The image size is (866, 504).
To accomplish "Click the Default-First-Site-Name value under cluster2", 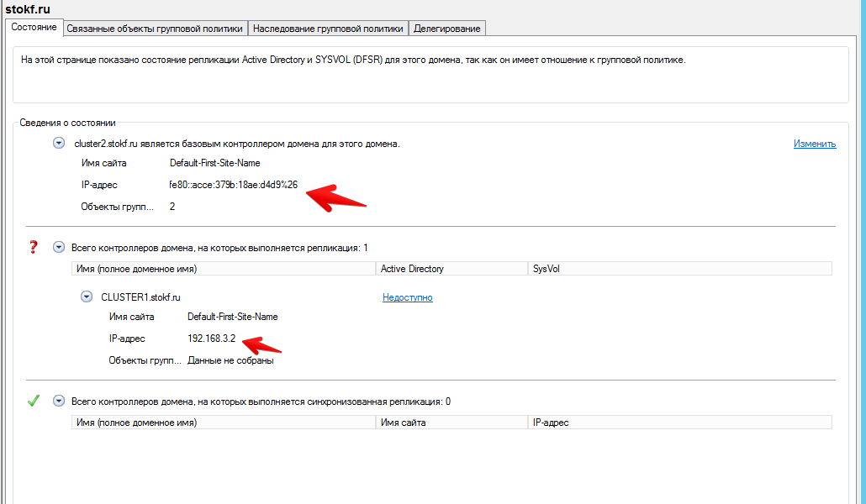I will pos(215,163).
